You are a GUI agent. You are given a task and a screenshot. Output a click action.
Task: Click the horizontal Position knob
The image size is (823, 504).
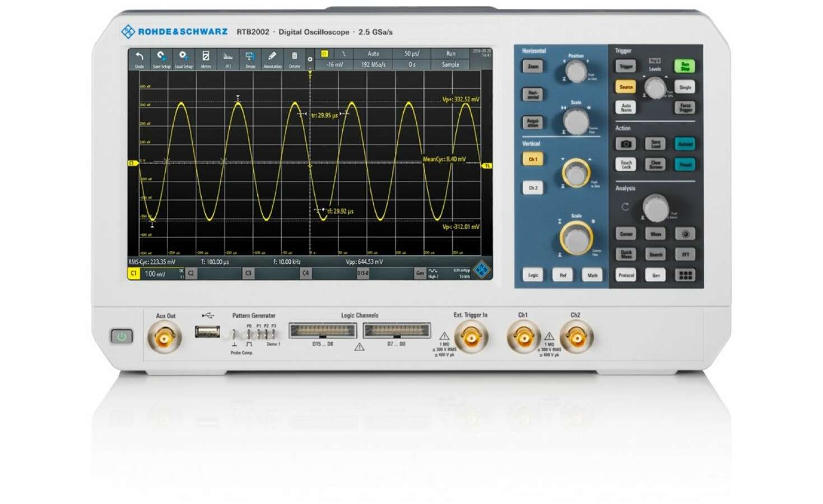coord(575,72)
